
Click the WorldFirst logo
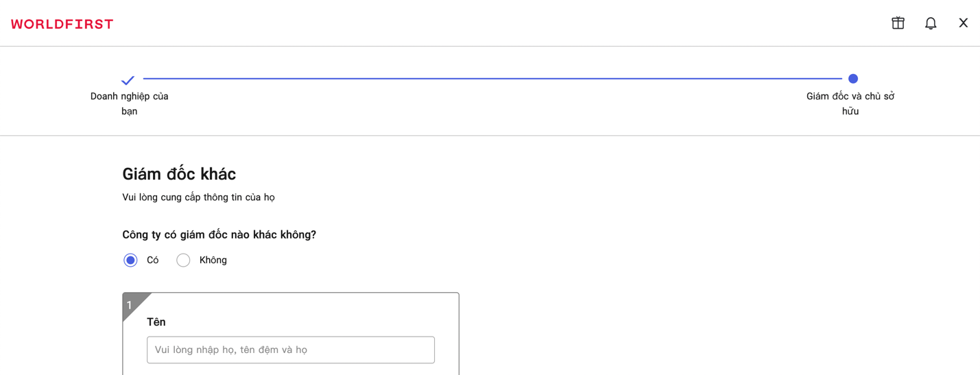62,24
